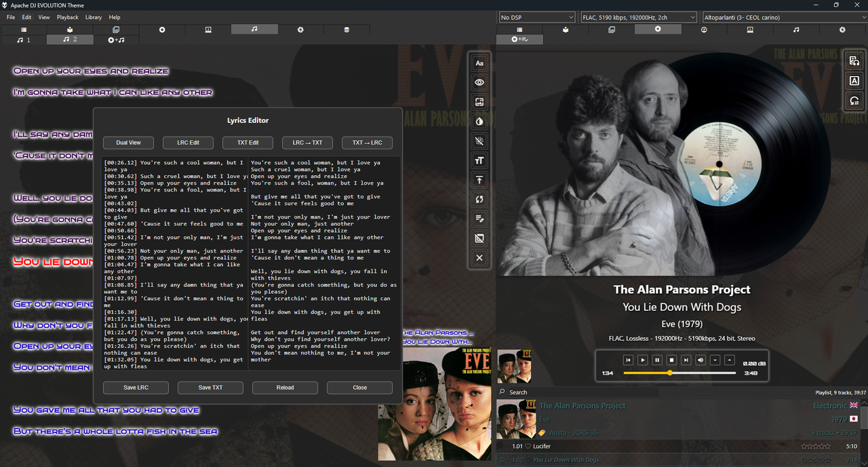Toggle the eye visibility icon in lyrics toolbar
Image resolution: width=868 pixels, height=467 pixels.
click(479, 82)
